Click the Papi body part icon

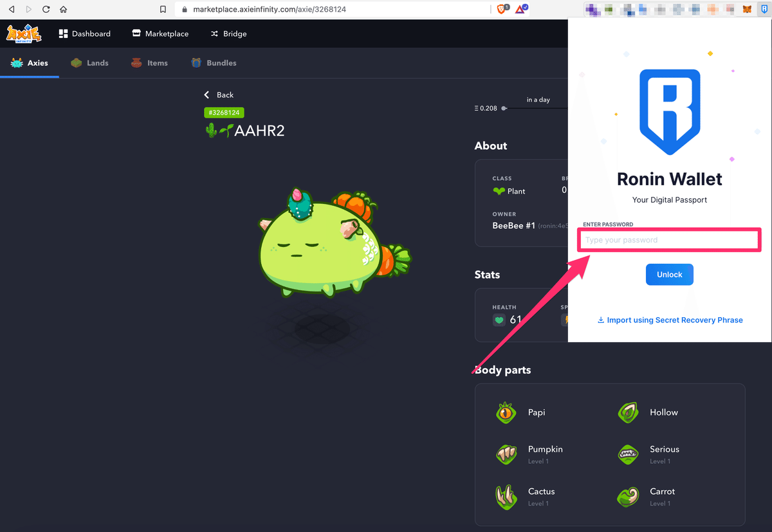(506, 412)
